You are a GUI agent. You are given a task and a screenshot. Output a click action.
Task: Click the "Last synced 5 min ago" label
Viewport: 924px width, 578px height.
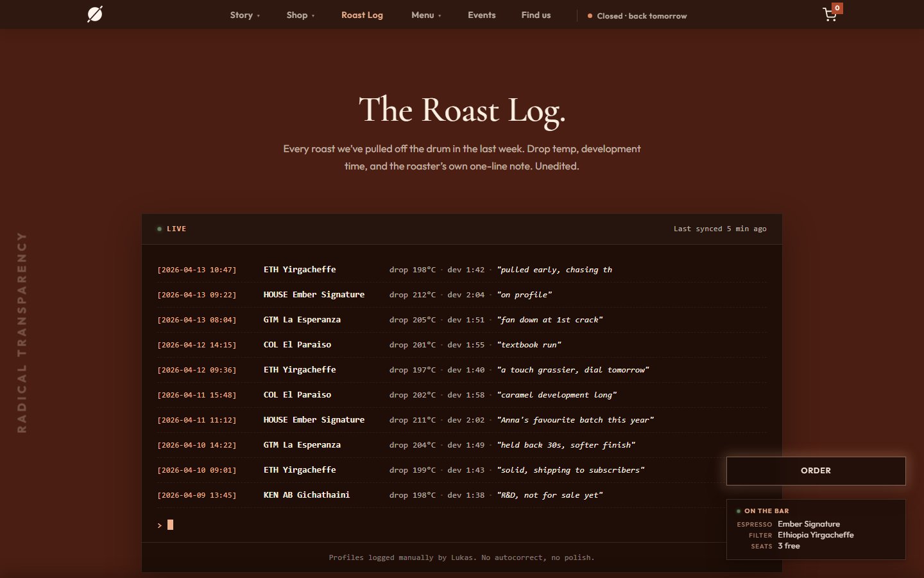719,229
